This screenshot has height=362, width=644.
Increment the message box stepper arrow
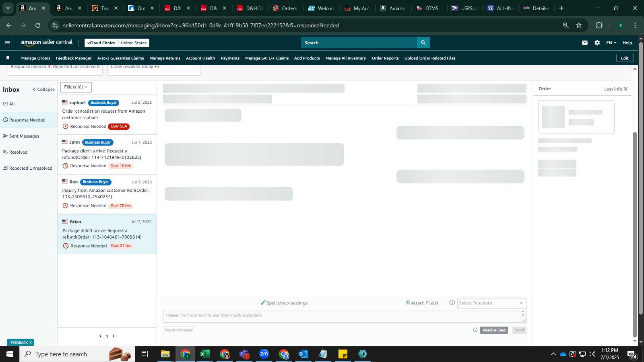[523, 312]
